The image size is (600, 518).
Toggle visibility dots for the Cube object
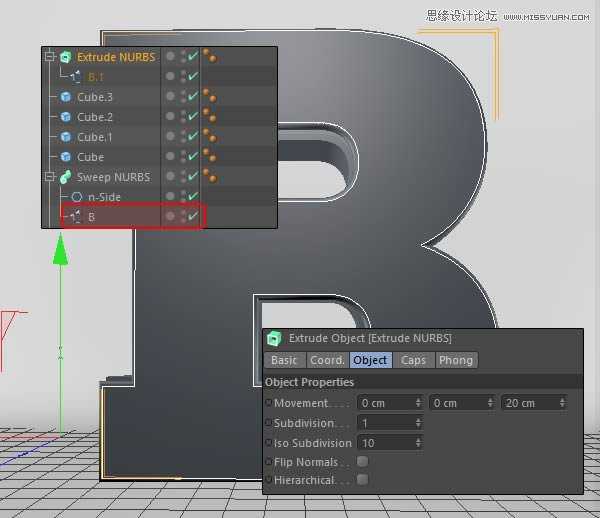[181, 157]
